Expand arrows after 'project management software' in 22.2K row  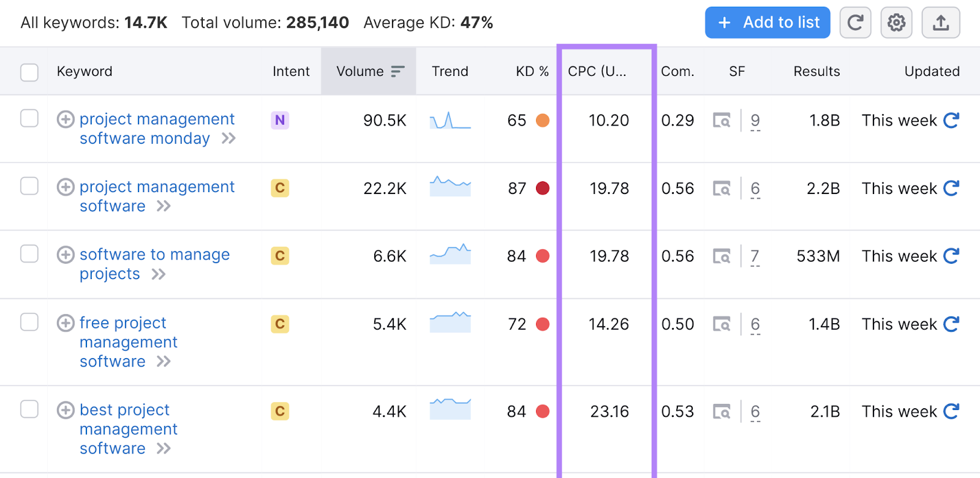point(164,206)
